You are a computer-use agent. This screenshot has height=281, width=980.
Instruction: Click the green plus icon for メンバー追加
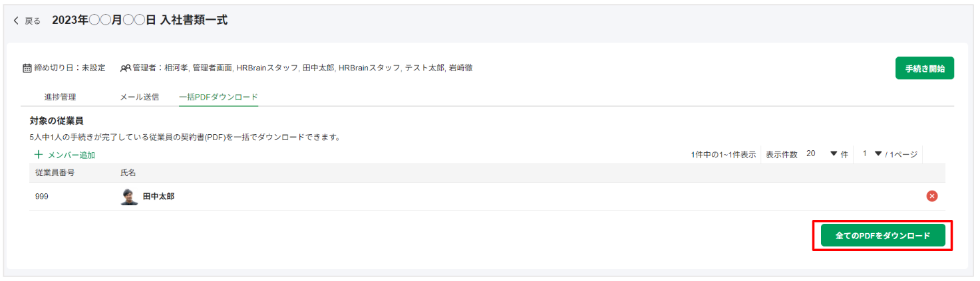[39, 155]
